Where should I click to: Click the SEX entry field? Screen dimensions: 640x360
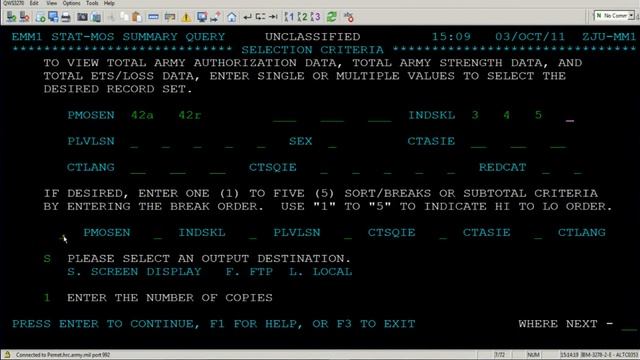point(332,142)
